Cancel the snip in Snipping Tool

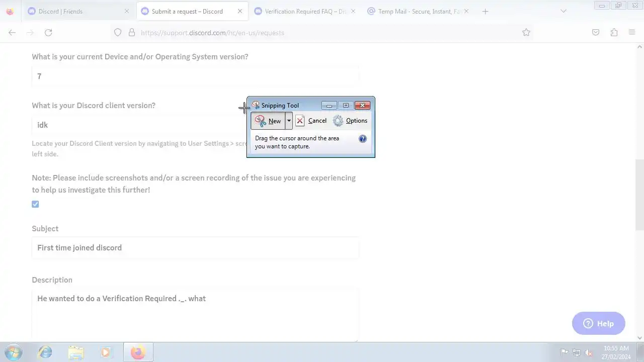pos(311,121)
